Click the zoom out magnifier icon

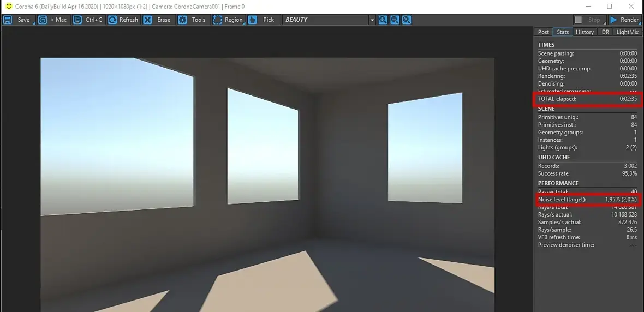click(x=395, y=20)
